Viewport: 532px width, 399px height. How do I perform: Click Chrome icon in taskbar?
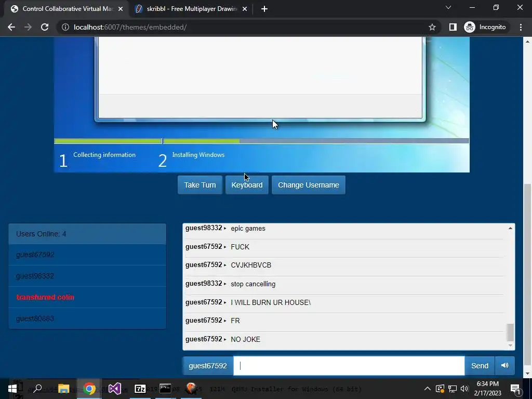(x=89, y=389)
